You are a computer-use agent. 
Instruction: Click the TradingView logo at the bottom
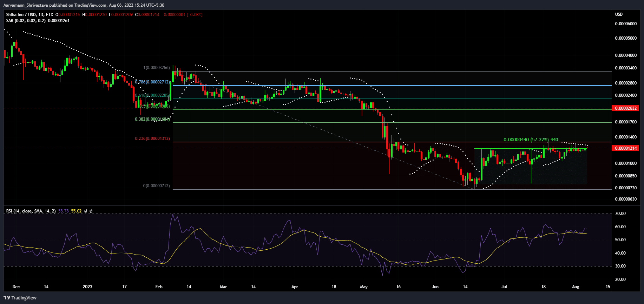click(20, 298)
